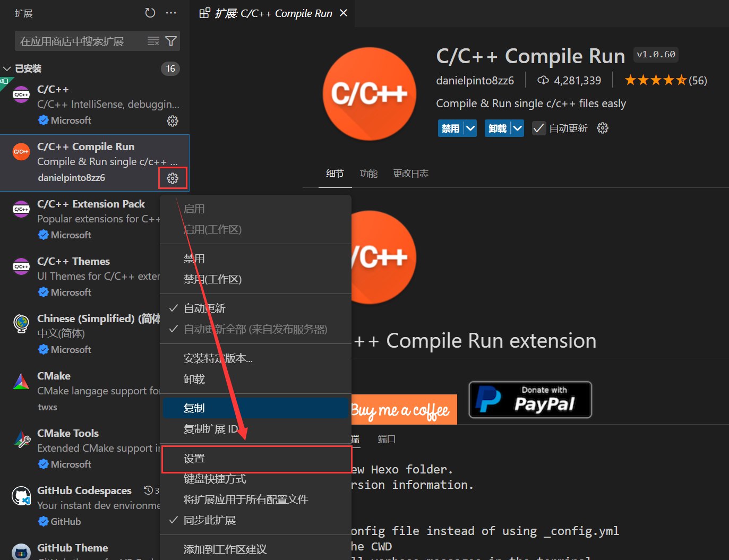This screenshot has width=729, height=560.
Task: Switch to the 功能 tab
Action: click(368, 174)
